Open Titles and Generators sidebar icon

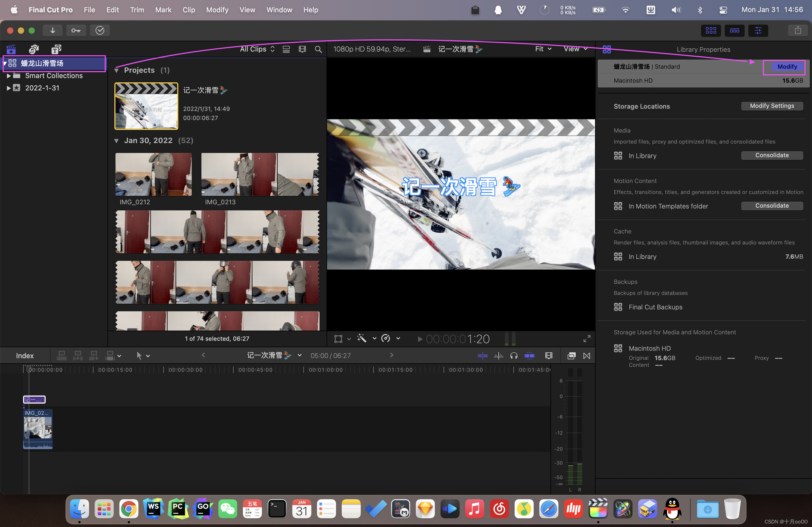tap(56, 49)
